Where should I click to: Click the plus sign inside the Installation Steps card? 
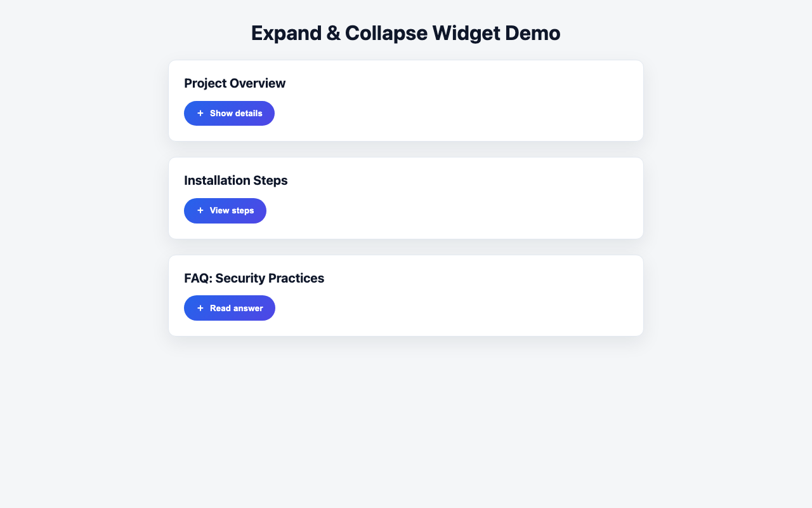(200, 210)
